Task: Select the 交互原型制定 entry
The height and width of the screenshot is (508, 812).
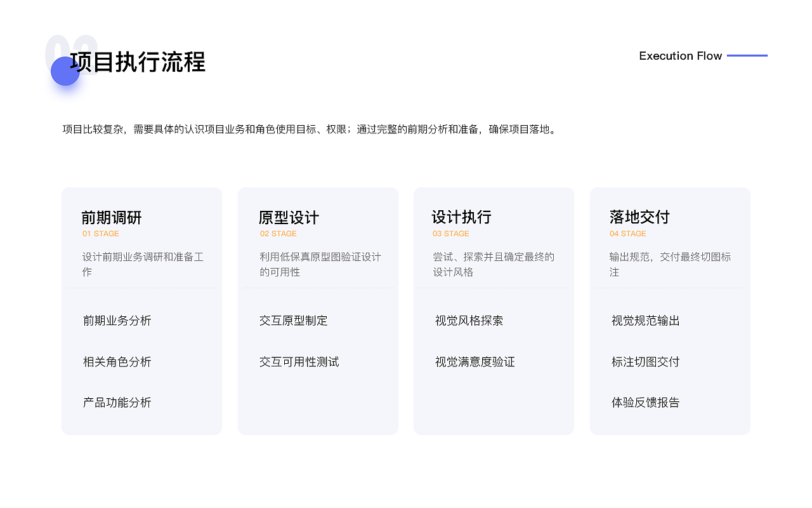Action: click(x=294, y=321)
